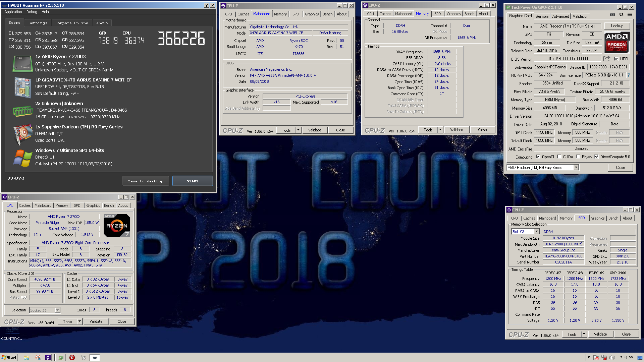Open Windows Explorer from the taskbar
This screenshot has width=644, height=362.
[26, 358]
